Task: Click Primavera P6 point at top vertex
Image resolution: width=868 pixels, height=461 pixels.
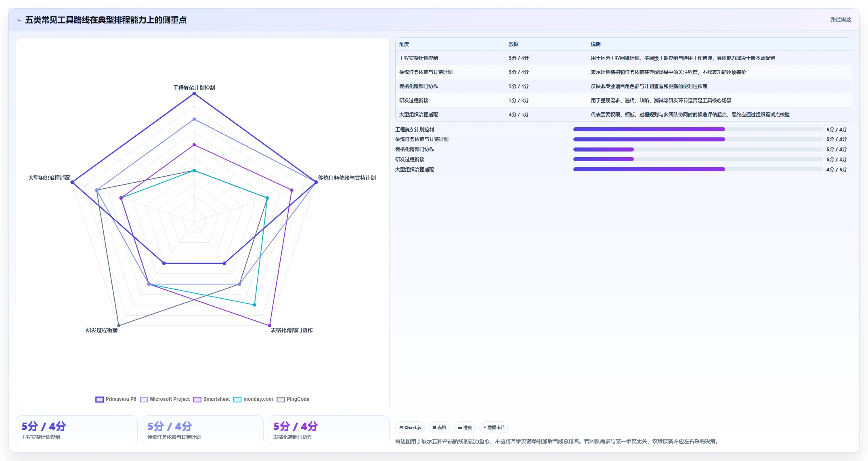Action: click(x=194, y=94)
